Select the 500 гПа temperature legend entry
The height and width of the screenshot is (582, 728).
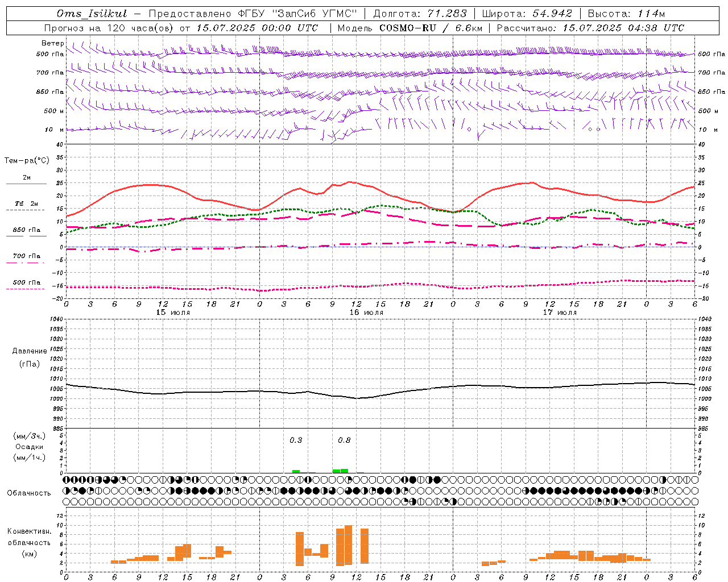pyautogui.click(x=27, y=282)
